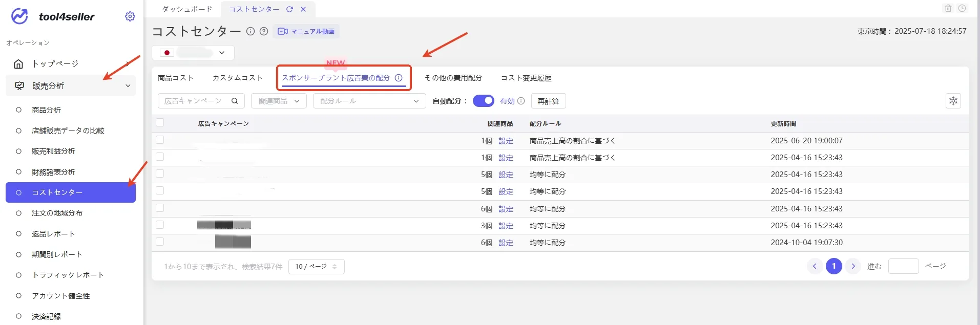Screen dimensions: 980x325
Task: Click the 配分ルール column header
Action: tap(545, 123)
